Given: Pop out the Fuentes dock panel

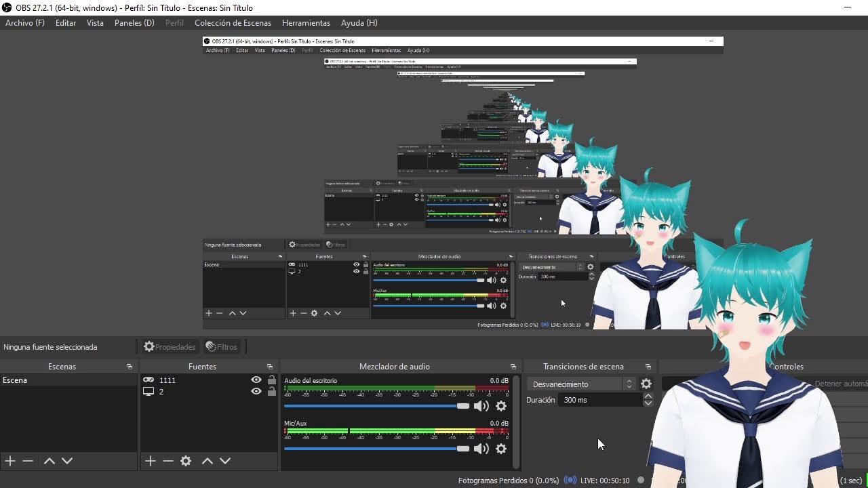Looking at the screenshot, I should click(x=270, y=367).
